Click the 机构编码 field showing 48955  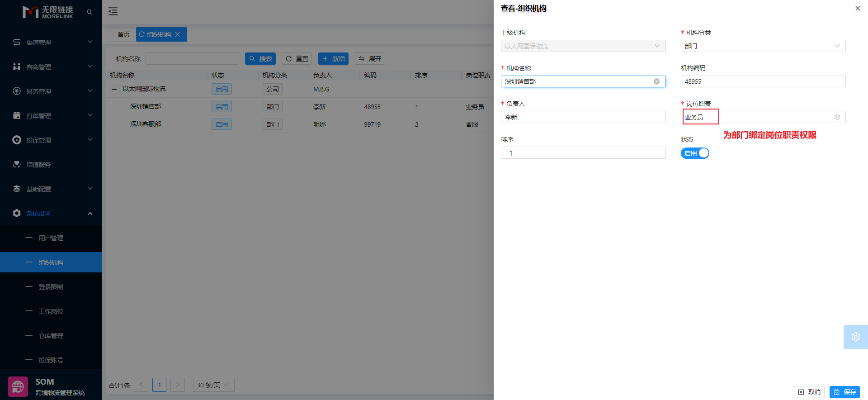tap(763, 81)
